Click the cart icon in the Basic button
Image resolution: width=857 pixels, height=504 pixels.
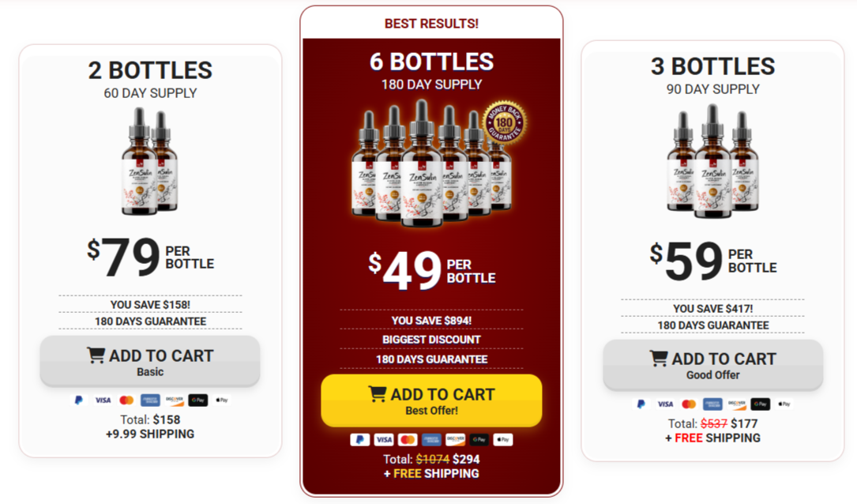click(96, 355)
